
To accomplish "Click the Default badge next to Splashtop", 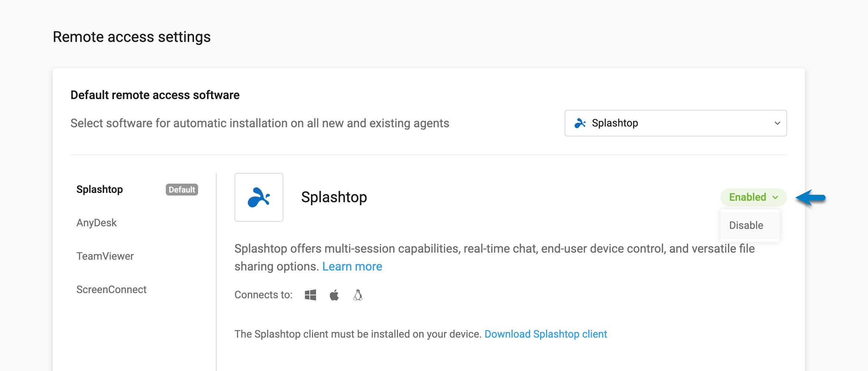I will 181,190.
